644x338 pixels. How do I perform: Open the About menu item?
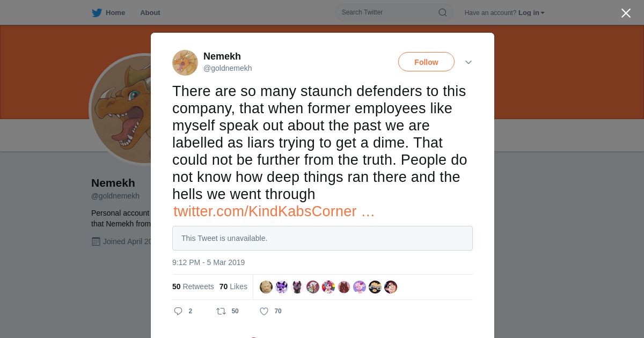point(150,12)
